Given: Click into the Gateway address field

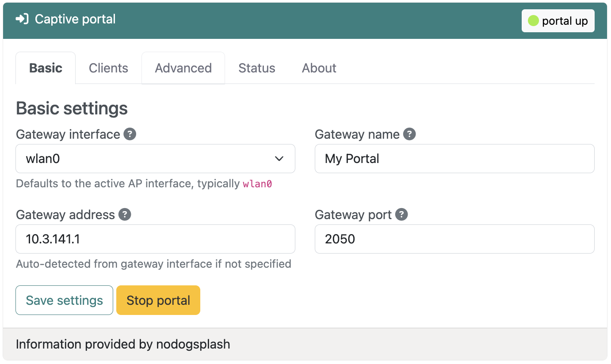Looking at the screenshot, I should 155,239.
